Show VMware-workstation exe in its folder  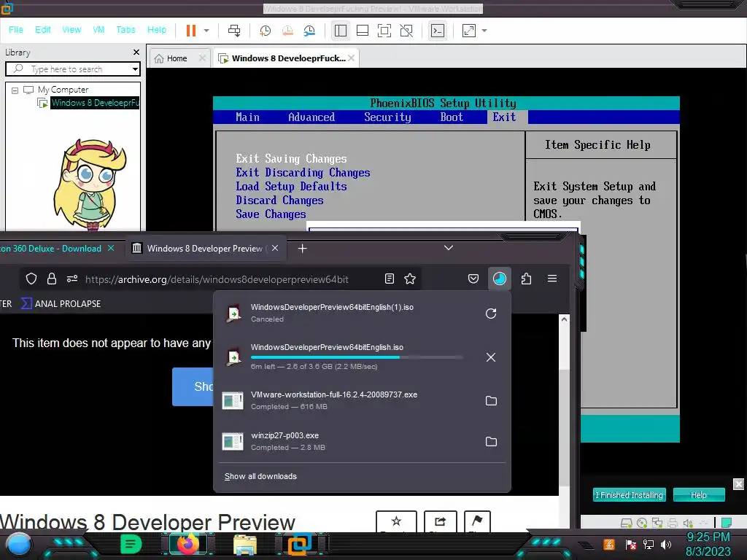[491, 400]
